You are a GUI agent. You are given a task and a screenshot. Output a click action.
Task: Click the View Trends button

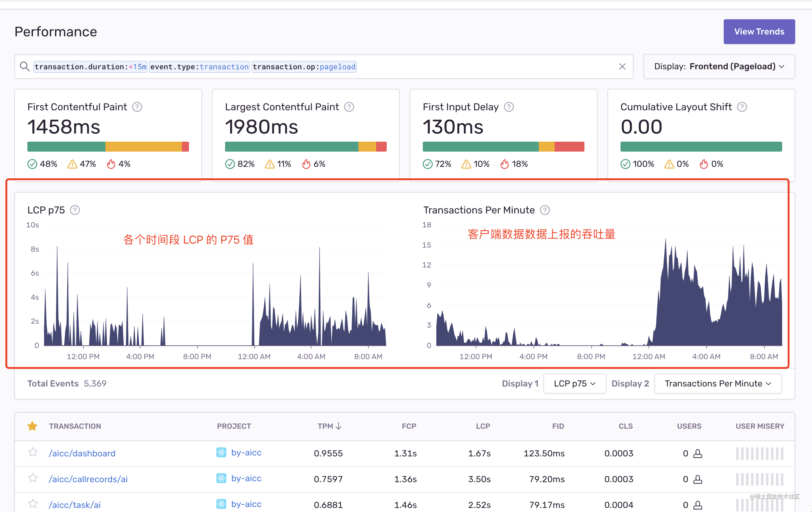click(x=759, y=32)
